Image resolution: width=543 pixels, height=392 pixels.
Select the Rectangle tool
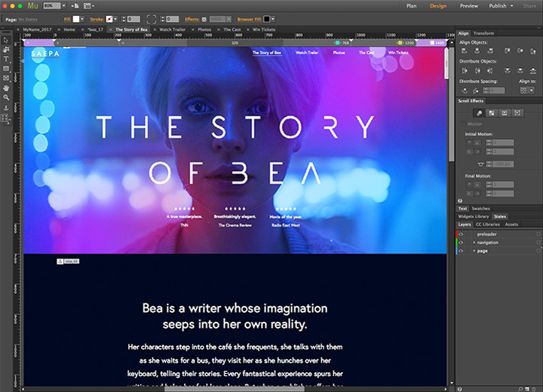point(6,69)
